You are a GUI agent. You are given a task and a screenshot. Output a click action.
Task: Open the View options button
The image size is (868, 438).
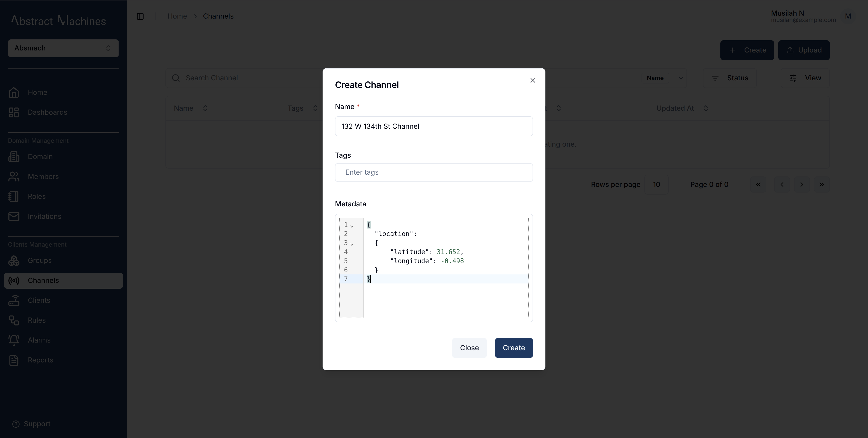point(805,78)
